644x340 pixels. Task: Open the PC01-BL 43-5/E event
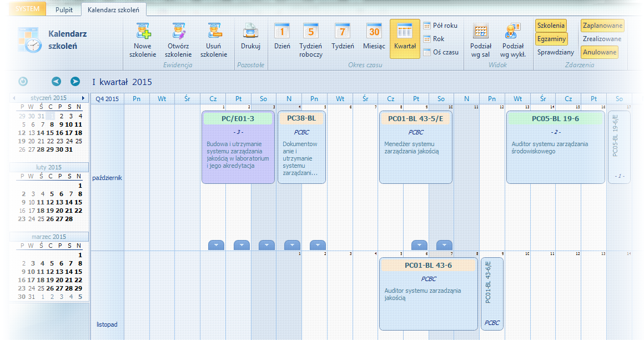click(x=416, y=147)
